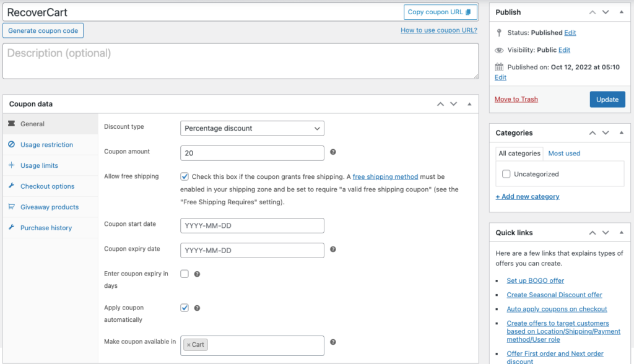Click the help icon beside Coupon expiry date

click(332, 249)
